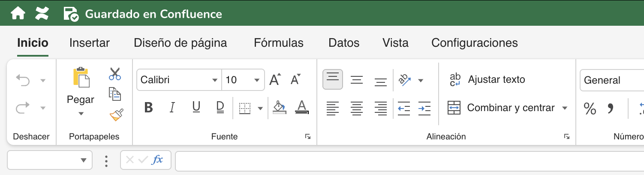
Task: Click the Percent style icon
Action: click(x=590, y=109)
